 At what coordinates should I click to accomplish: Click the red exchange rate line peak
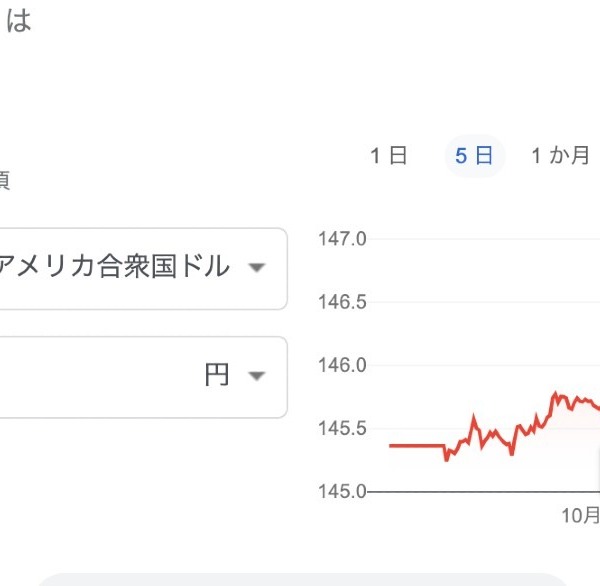point(555,393)
